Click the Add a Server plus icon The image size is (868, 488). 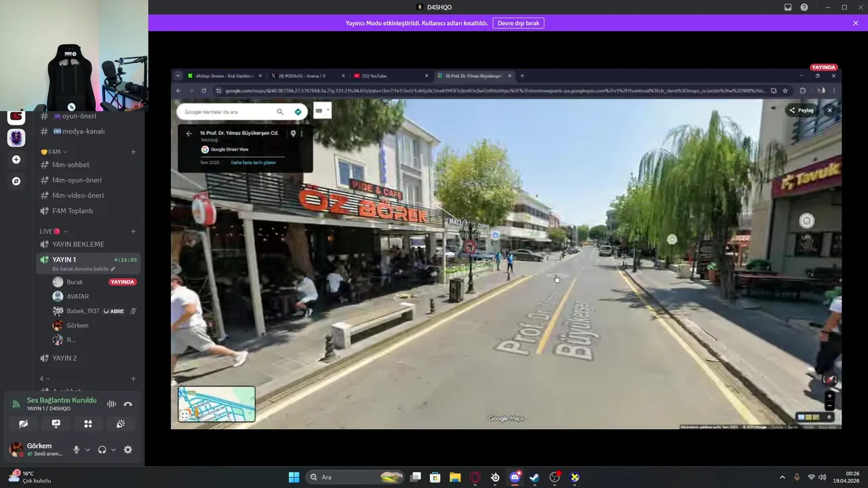click(16, 160)
